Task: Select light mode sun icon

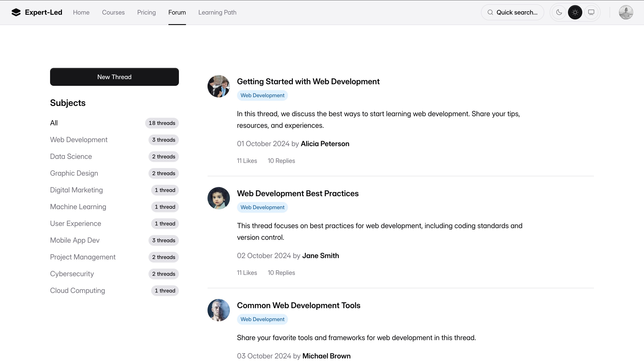Action: (575, 12)
